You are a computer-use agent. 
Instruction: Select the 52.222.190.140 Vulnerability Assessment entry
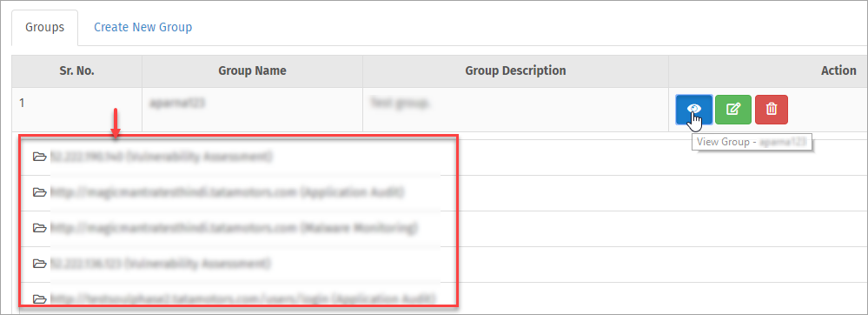162,157
